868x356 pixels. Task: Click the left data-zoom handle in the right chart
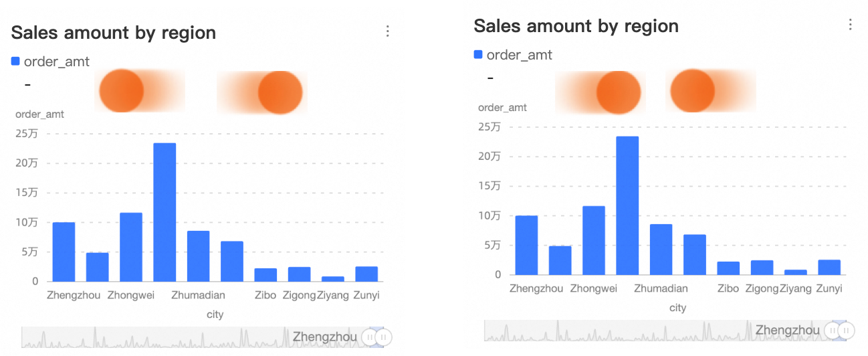tap(833, 331)
